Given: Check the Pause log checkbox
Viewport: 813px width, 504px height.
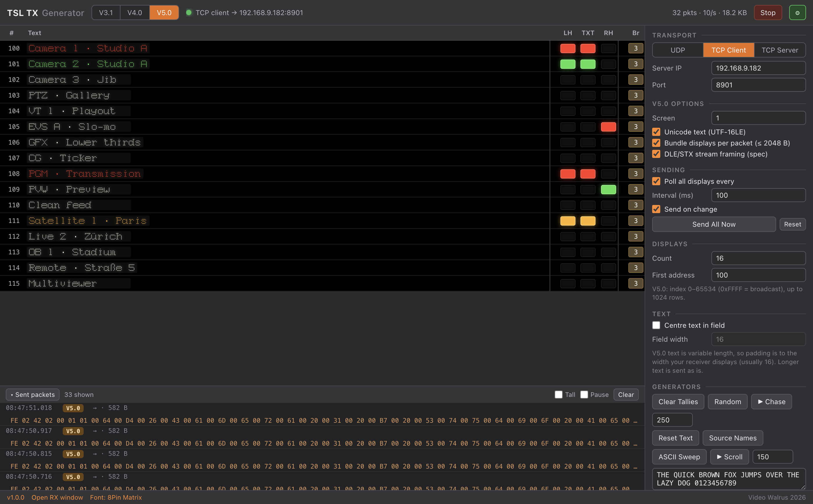Looking at the screenshot, I should [x=584, y=394].
